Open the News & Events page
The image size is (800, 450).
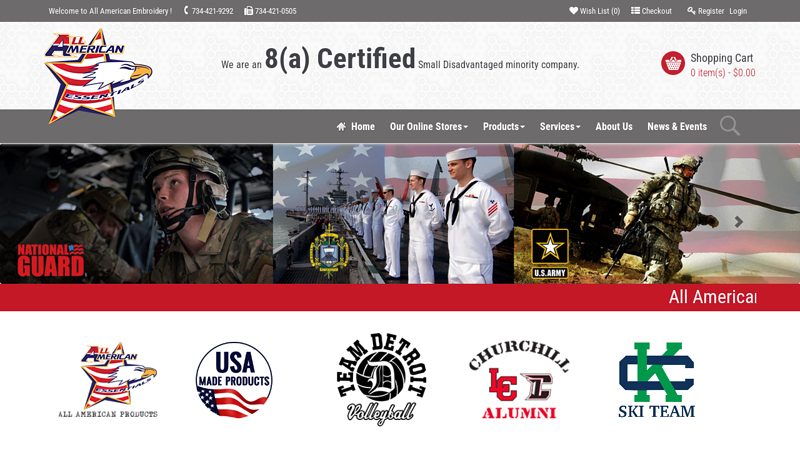point(677,127)
